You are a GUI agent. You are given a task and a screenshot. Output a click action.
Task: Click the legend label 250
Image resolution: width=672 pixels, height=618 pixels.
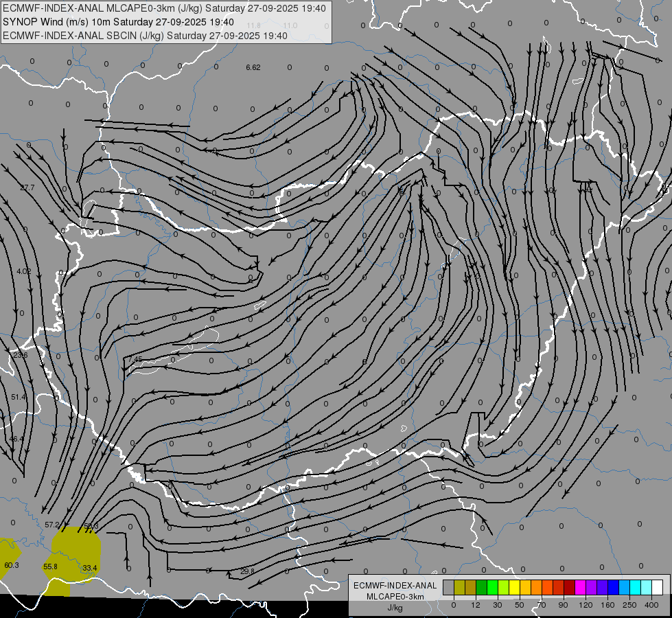coord(629,605)
